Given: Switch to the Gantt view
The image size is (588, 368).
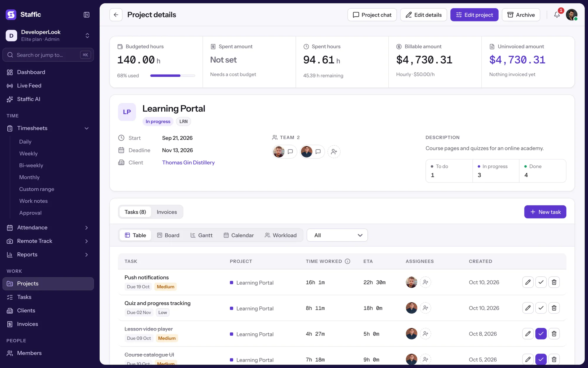Looking at the screenshot, I should 201,235.
